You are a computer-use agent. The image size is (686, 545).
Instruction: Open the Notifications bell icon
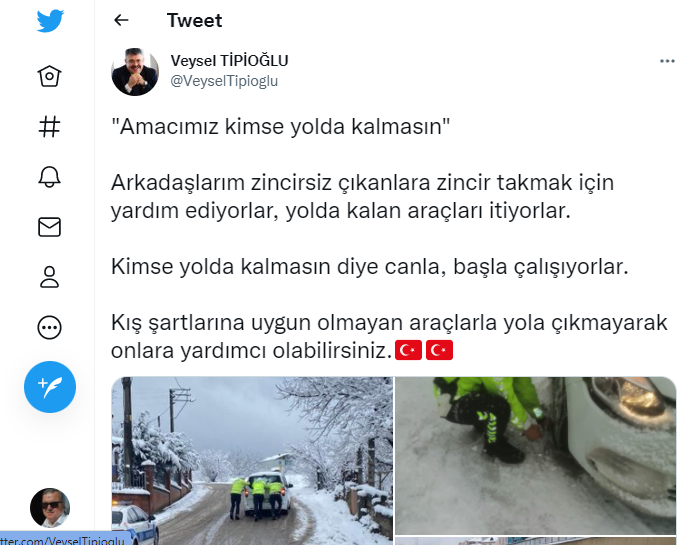(x=49, y=177)
